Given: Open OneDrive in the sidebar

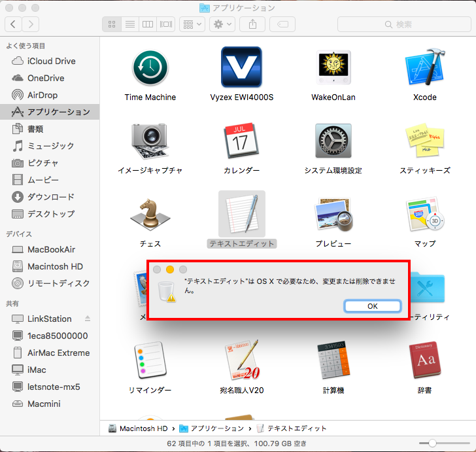Looking at the screenshot, I should click(50, 78).
